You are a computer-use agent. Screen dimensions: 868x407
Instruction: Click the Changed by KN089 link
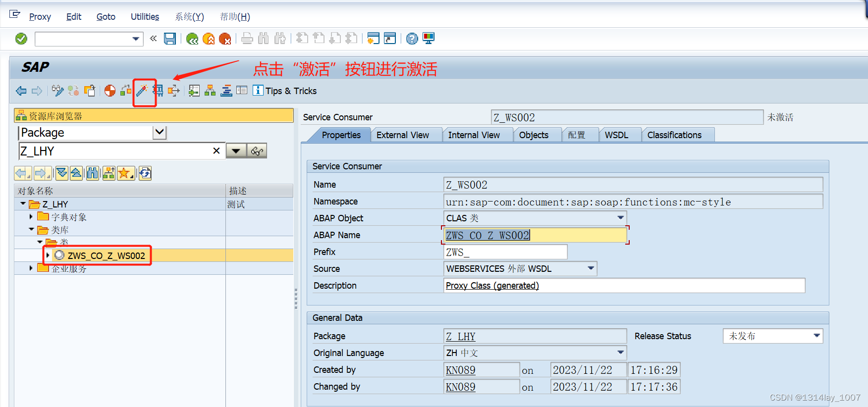460,387
